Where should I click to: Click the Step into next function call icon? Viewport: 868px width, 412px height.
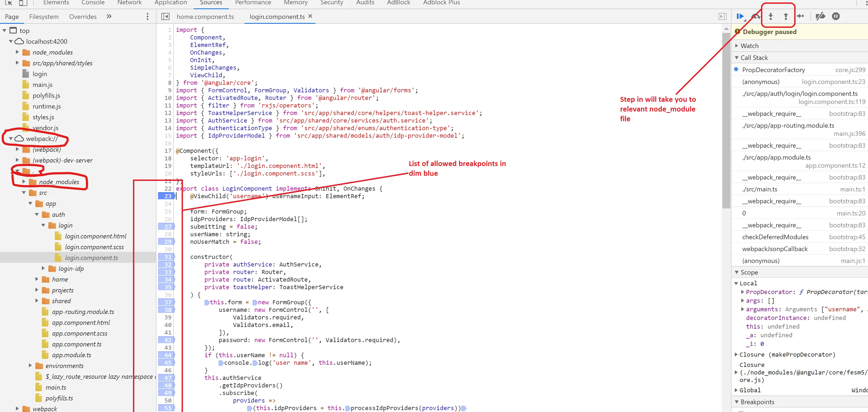771,16
